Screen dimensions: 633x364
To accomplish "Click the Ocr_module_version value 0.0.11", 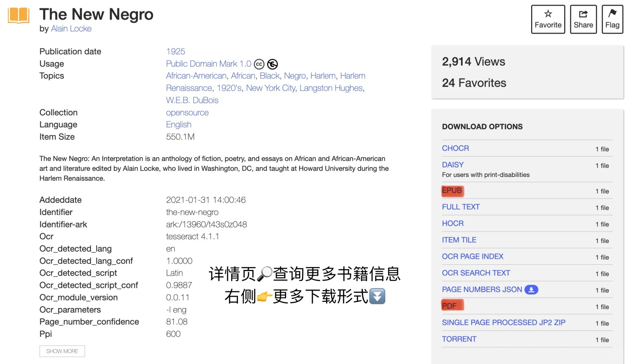I will tap(177, 298).
